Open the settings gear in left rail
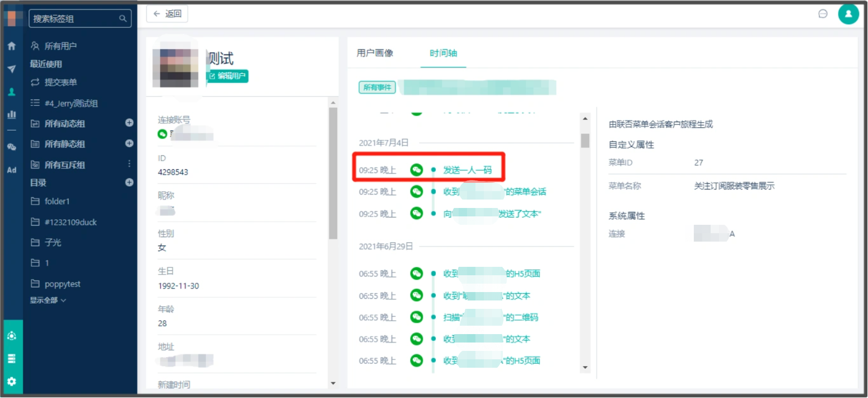The image size is (868, 398). pyautogui.click(x=12, y=382)
